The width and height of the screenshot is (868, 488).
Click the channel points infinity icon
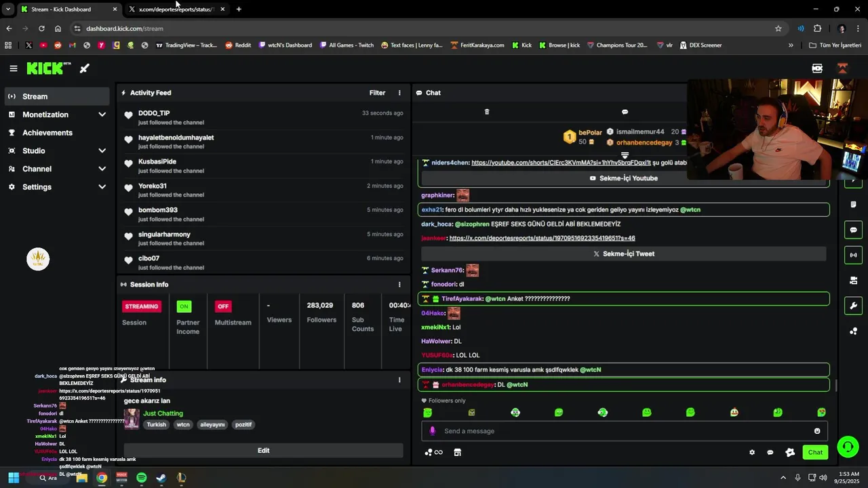[434, 453]
